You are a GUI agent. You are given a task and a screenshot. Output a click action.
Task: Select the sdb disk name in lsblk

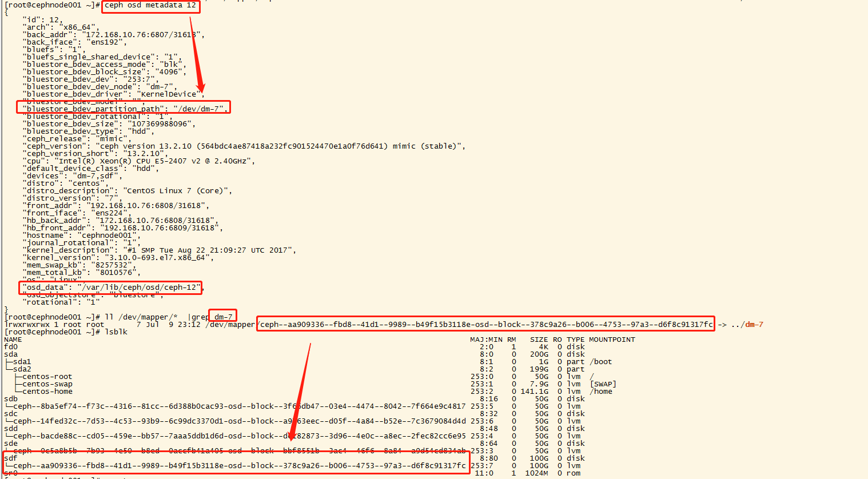11,399
